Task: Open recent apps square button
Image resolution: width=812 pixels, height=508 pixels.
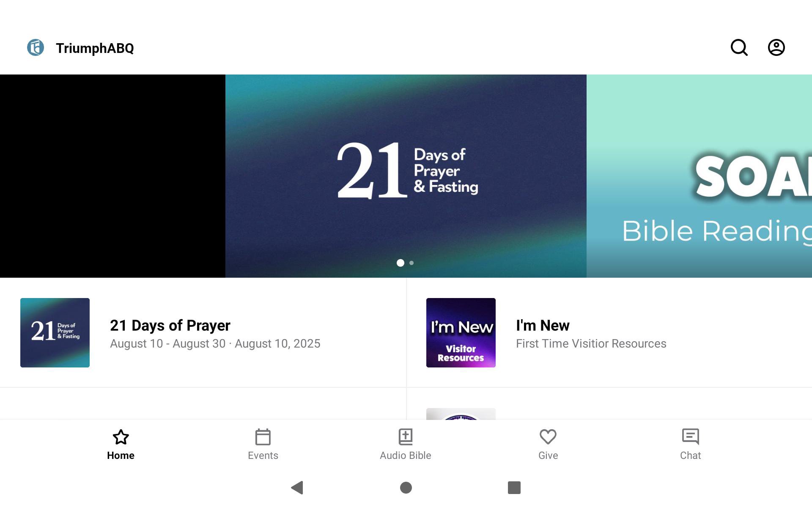Action: (514, 488)
